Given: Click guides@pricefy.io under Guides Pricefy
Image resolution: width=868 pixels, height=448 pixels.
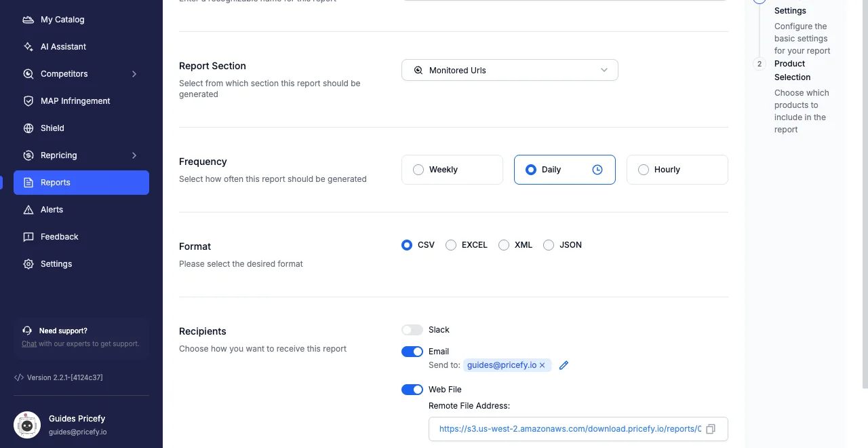Looking at the screenshot, I should coord(77,432).
